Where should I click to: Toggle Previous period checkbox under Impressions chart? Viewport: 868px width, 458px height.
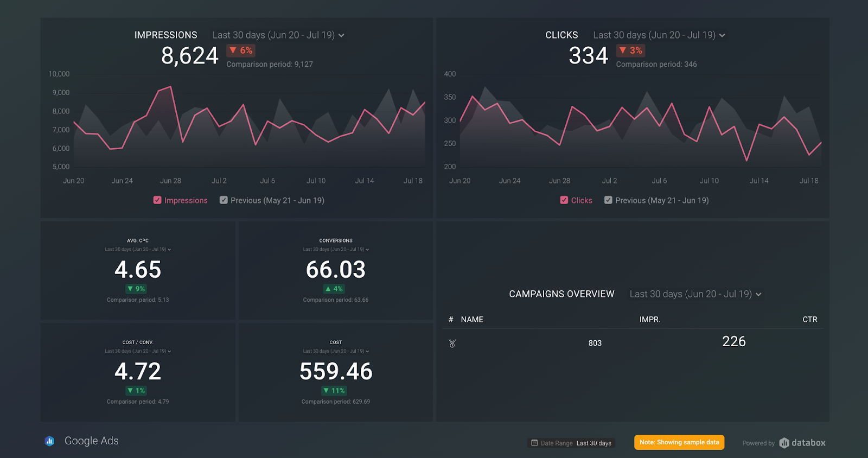pos(224,200)
